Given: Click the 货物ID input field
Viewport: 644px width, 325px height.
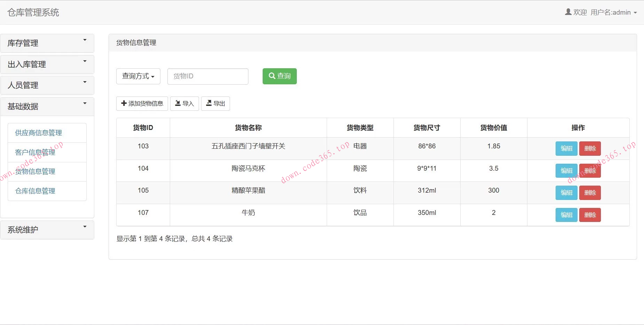Looking at the screenshot, I should 208,76.
